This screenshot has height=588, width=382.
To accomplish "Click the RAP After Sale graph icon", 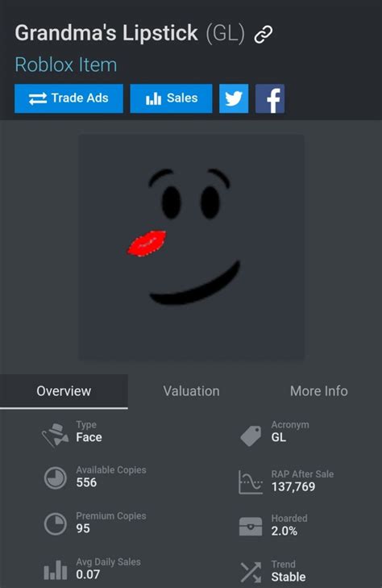I will 250,482.
